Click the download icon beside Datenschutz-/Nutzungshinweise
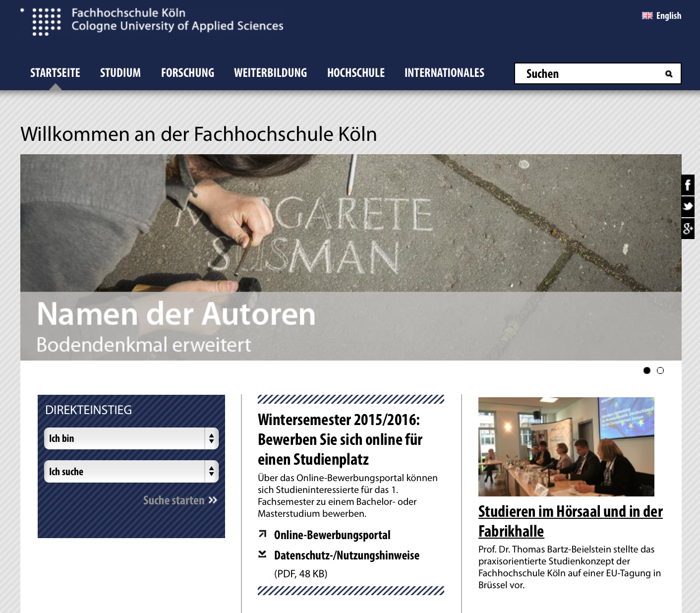700x613 pixels. 263,554
